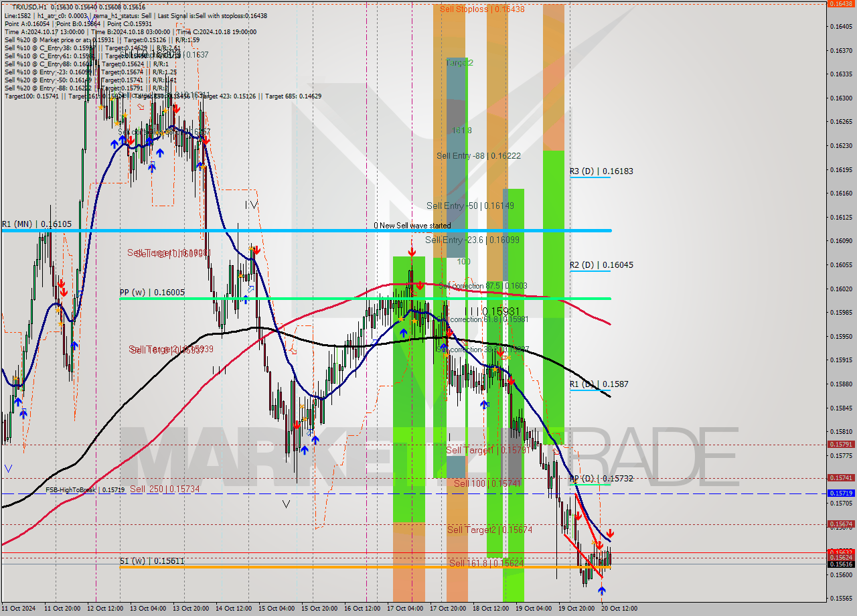Screen dimensions: 857x616
Task: Click the '13 Oct 04:00' time axis label
Action: click(148, 609)
